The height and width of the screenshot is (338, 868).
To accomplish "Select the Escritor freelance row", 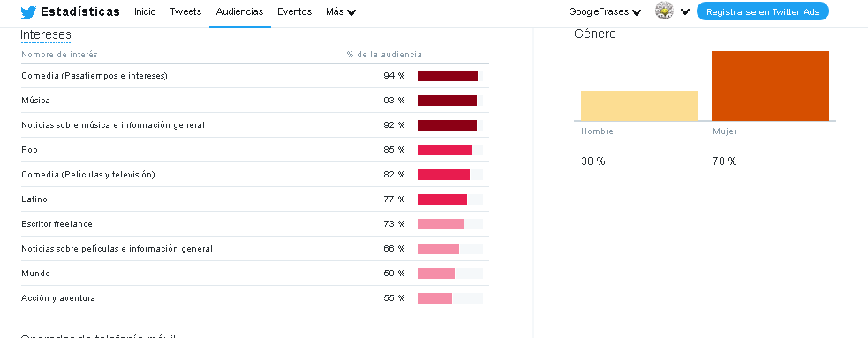I will (254, 224).
